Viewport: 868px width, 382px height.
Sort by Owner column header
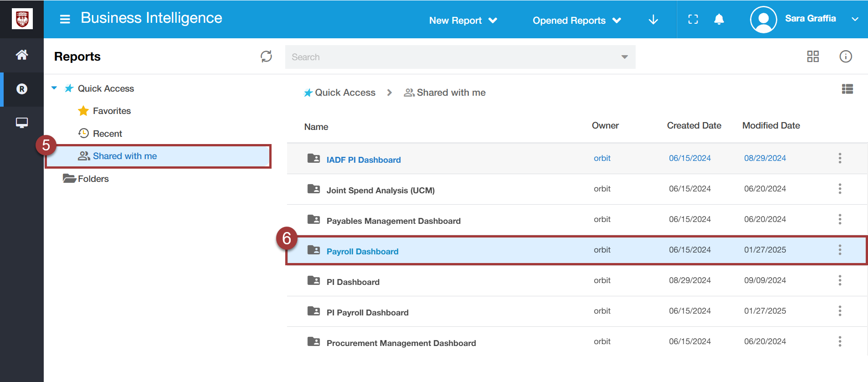(605, 125)
